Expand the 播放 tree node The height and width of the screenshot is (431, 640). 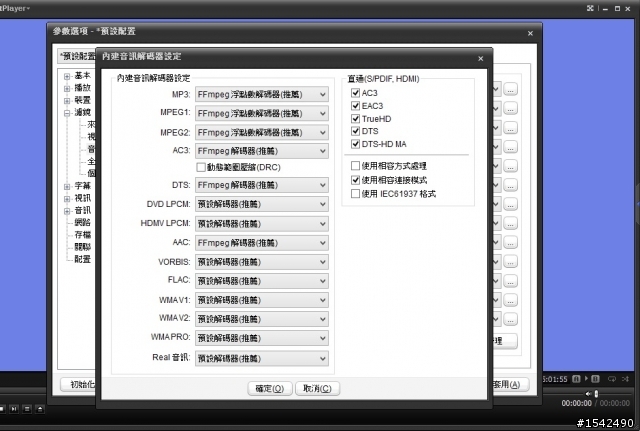[67, 89]
